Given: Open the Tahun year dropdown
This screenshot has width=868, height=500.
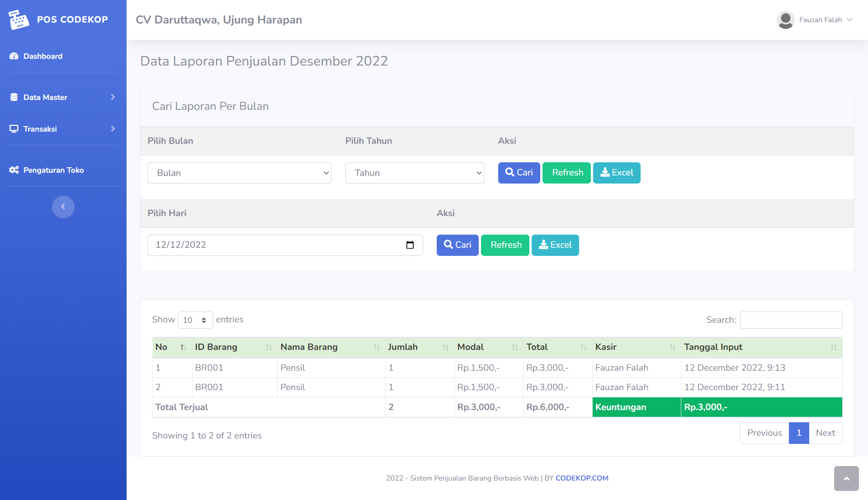Looking at the screenshot, I should point(415,173).
